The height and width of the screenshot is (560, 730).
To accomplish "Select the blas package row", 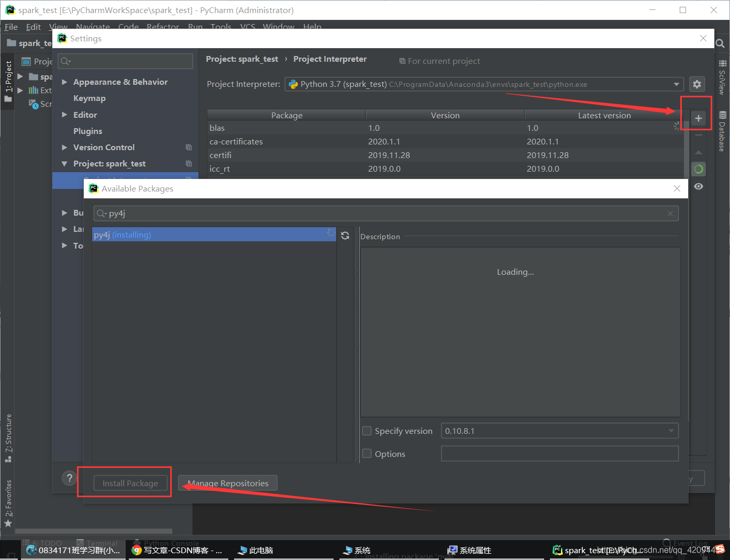I will coord(445,128).
